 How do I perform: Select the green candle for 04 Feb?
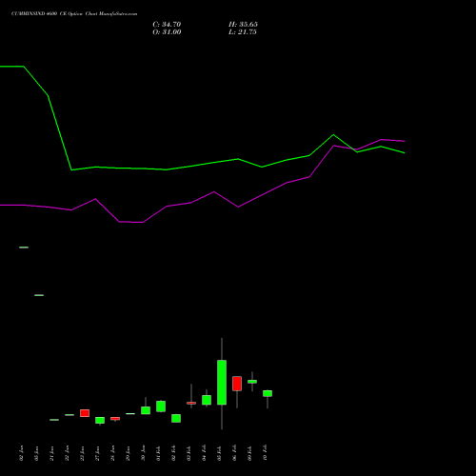207,400
